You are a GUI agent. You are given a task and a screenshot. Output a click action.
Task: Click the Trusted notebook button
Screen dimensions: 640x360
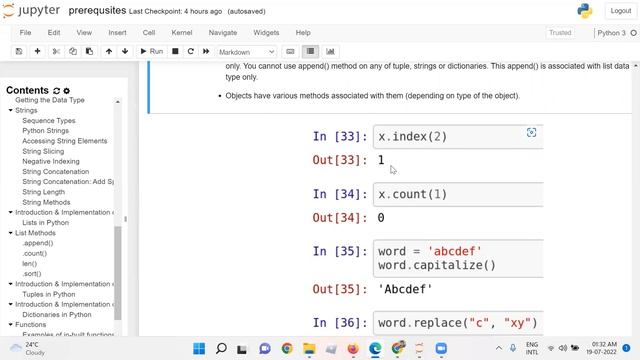click(560, 33)
